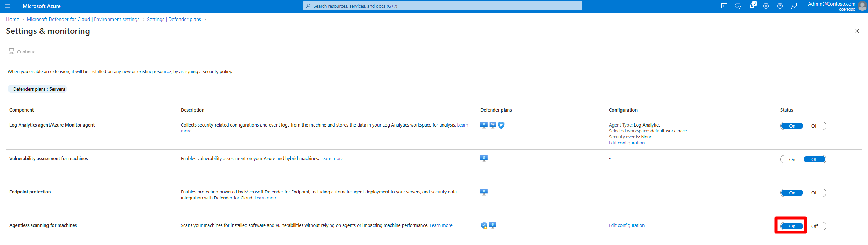Turn On Agentless scanning for machines
This screenshot has width=868, height=245.
(792, 226)
